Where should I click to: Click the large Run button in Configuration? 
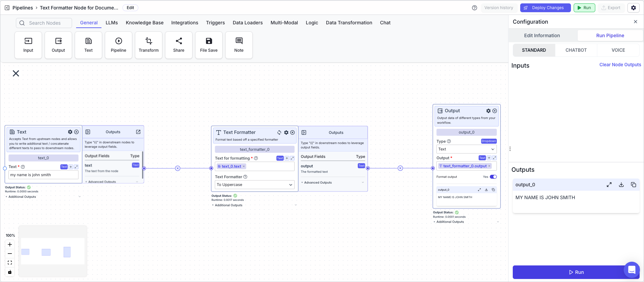click(x=576, y=272)
